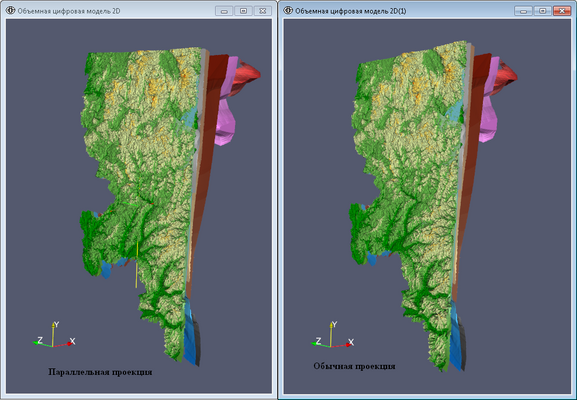The width and height of the screenshot is (577, 400).
Task: Select the blue body at bottom of left model
Action: coord(191,331)
